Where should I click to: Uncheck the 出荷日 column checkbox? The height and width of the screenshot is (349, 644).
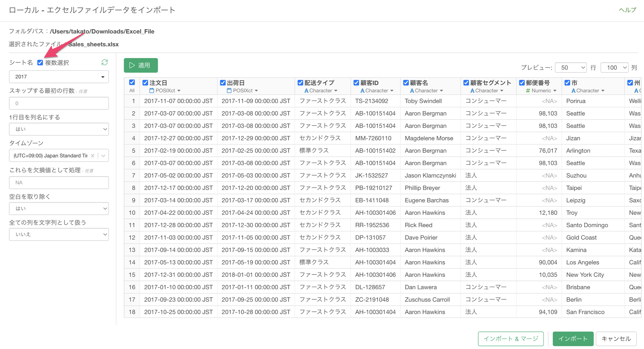click(x=223, y=83)
